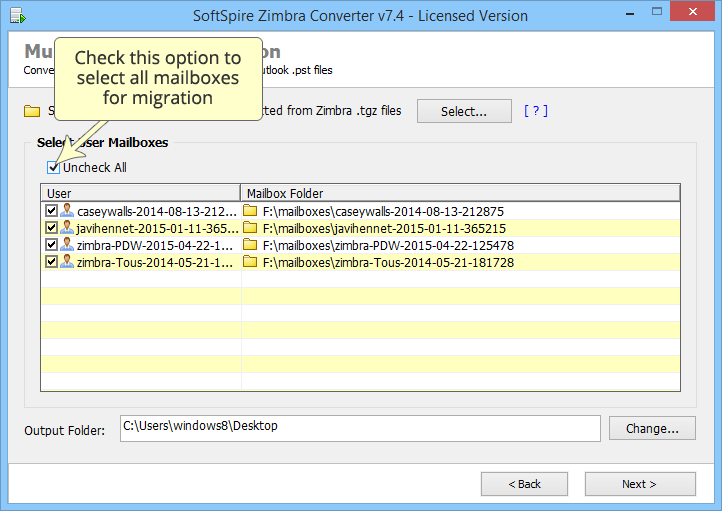This screenshot has height=511, width=722.
Task: Uncheck the javihennet mailbox checkbox
Action: point(51,228)
